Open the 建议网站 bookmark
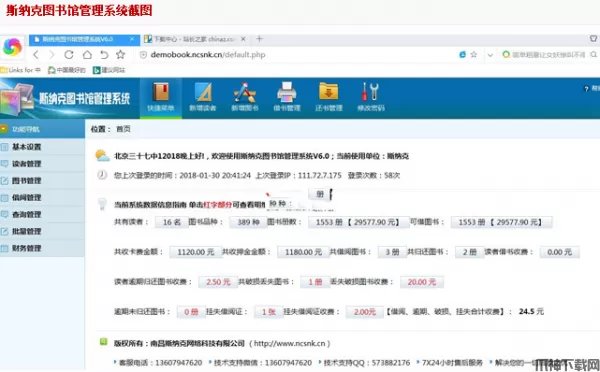Viewport: 600px width, 372px height. point(109,70)
